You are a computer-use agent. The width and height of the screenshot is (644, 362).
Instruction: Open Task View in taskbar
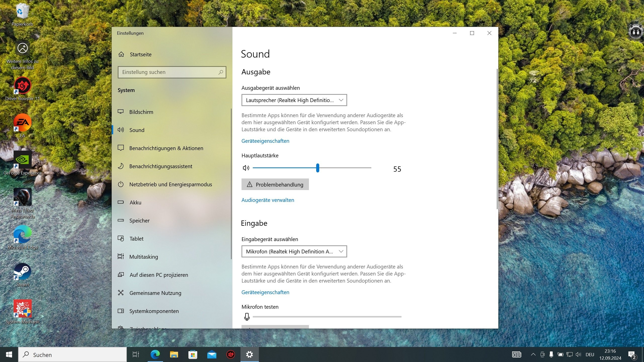[136, 355]
